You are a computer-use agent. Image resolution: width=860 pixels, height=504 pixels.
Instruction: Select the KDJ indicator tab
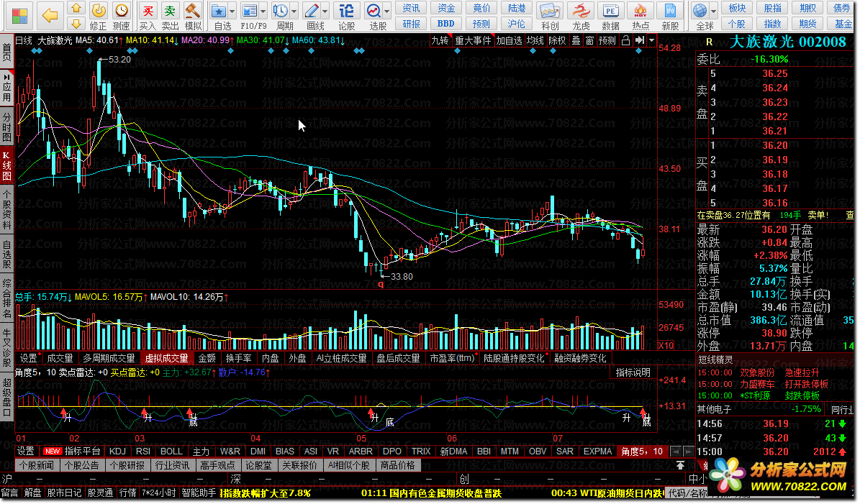tap(117, 452)
